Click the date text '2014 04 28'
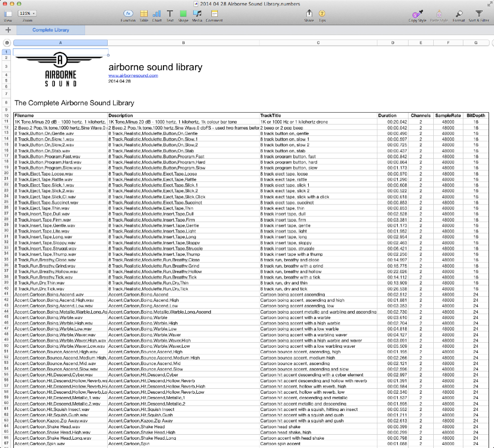494x448 pixels. click(x=120, y=81)
